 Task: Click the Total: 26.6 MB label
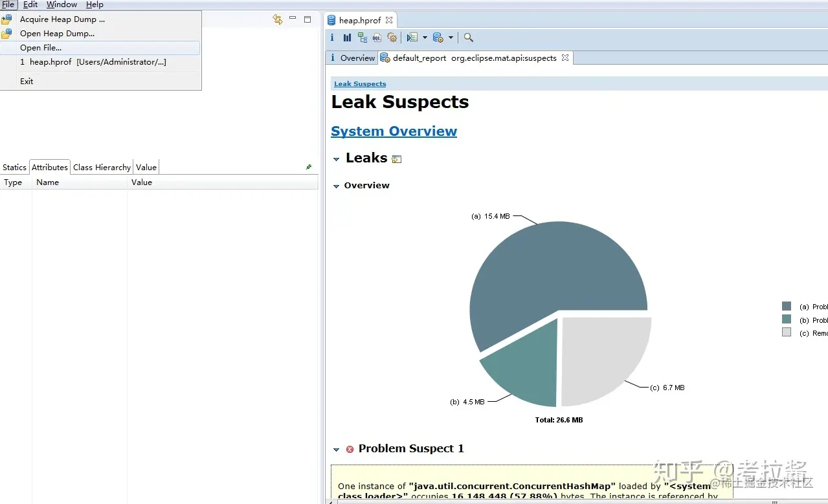[x=559, y=420]
